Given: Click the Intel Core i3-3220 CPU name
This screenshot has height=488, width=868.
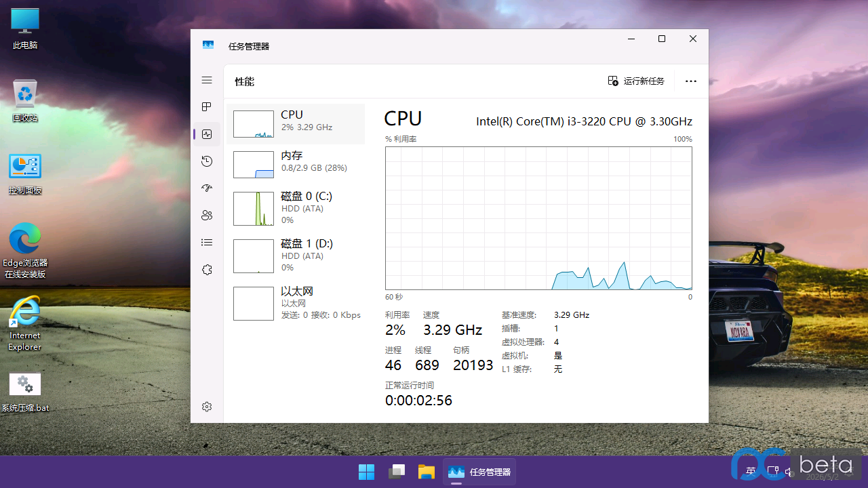Looking at the screenshot, I should (584, 121).
